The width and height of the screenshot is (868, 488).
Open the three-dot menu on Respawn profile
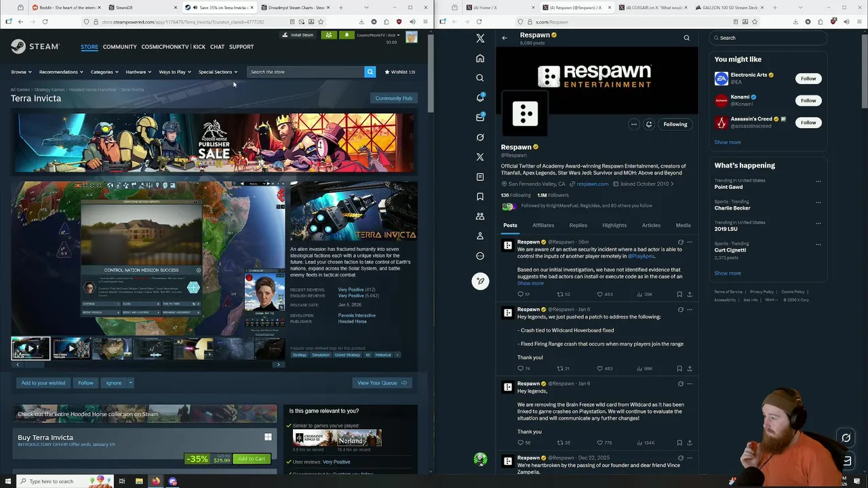633,124
